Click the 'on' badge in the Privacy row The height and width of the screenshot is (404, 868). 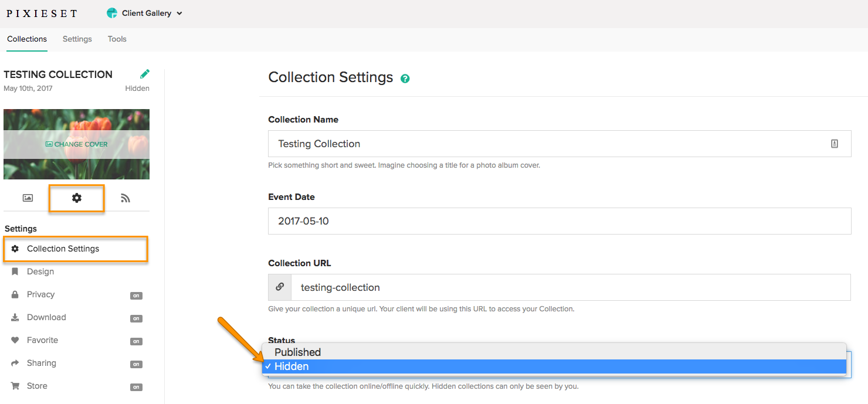pyautogui.click(x=136, y=296)
